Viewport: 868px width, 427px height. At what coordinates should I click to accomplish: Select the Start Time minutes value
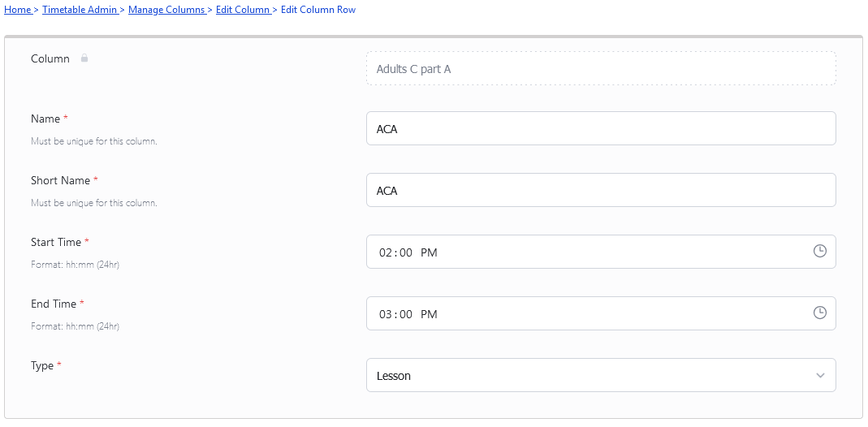[x=406, y=252]
